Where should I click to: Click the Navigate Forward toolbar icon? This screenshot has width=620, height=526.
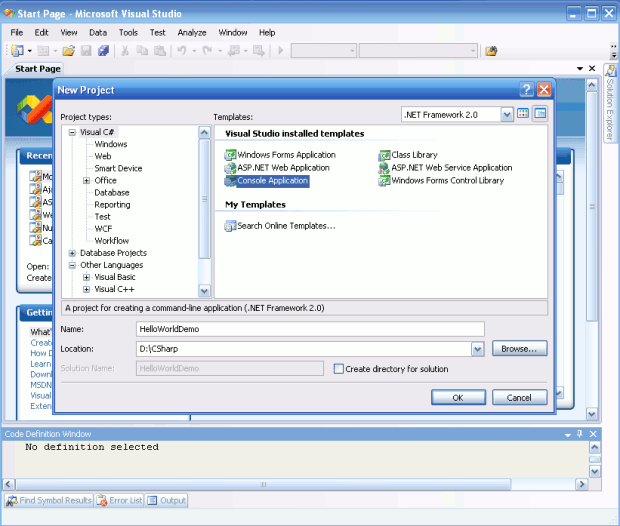coord(259,51)
